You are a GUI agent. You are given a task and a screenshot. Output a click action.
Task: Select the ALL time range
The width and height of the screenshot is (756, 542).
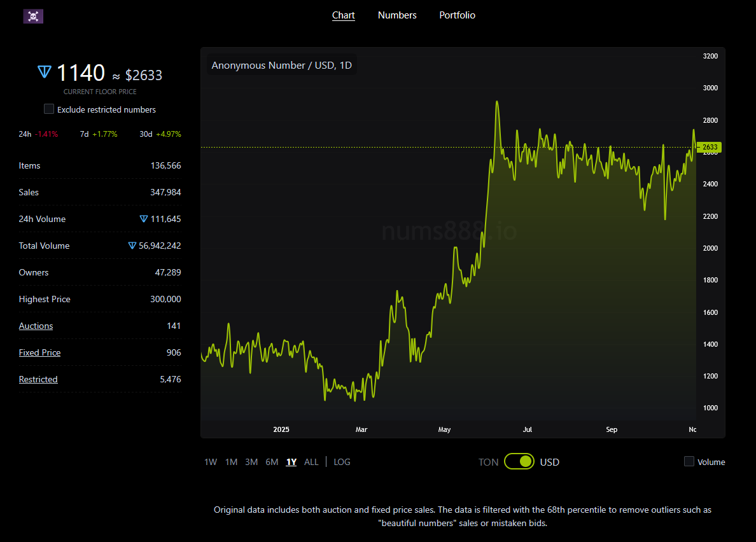[311, 462]
